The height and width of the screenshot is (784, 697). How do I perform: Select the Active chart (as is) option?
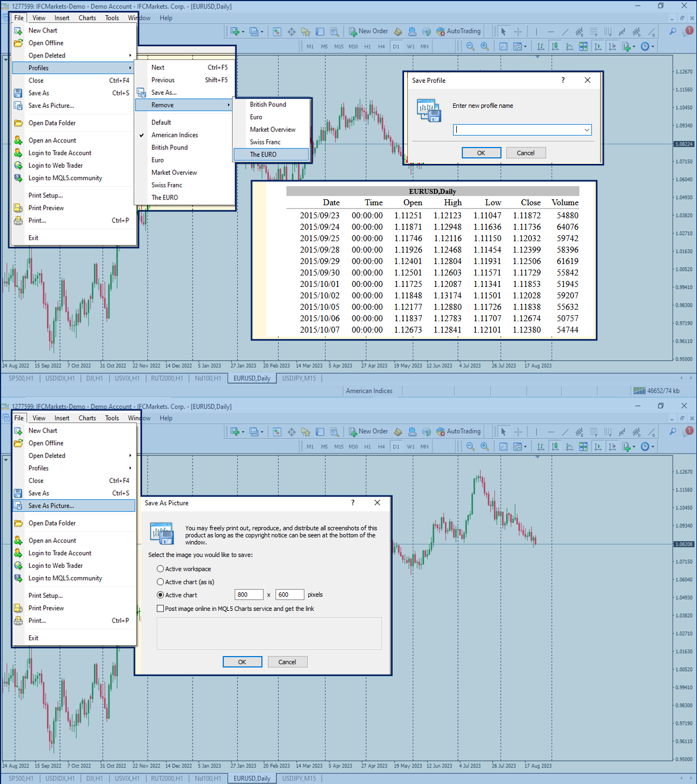click(160, 582)
